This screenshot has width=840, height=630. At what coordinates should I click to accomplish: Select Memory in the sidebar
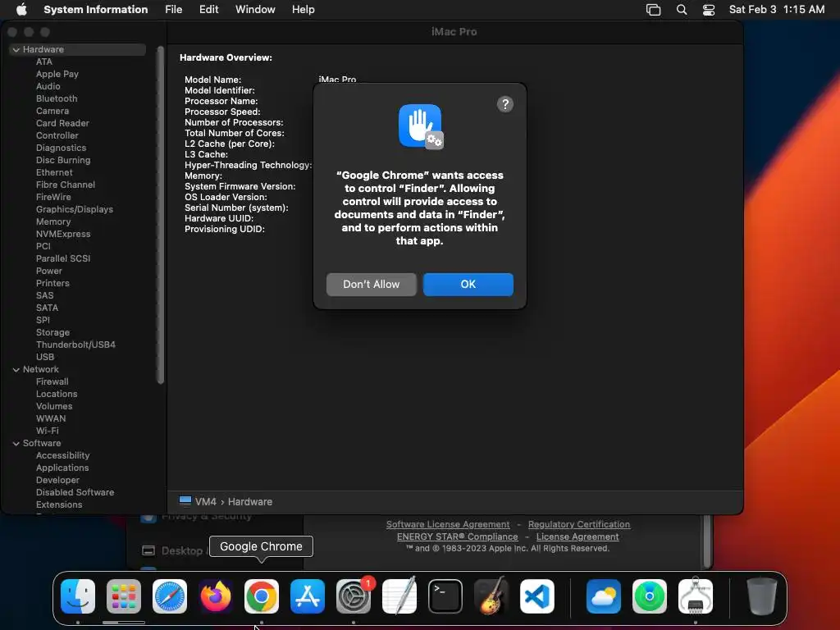point(53,221)
